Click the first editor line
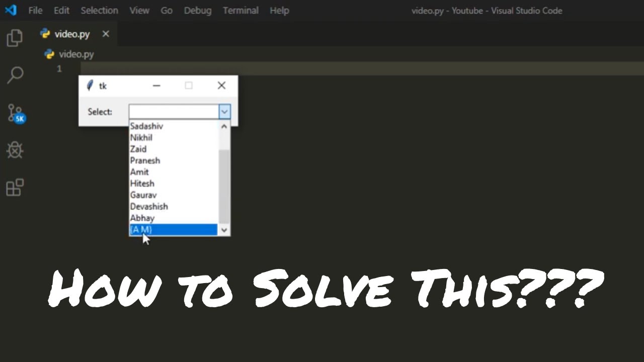 click(362, 69)
